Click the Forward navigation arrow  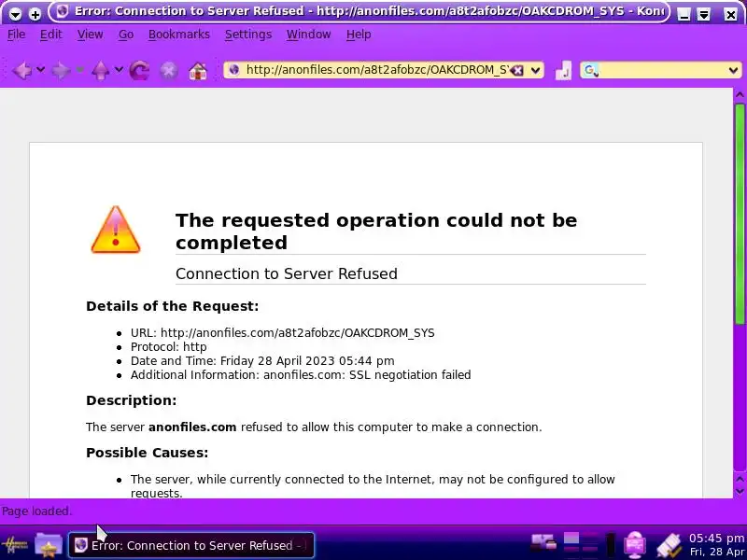click(x=61, y=71)
